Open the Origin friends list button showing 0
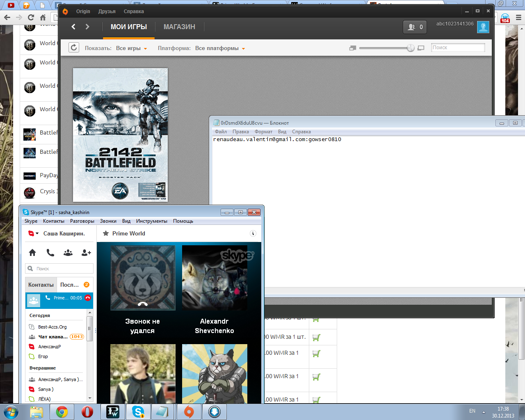Image resolution: width=525 pixels, height=420 pixels. point(415,27)
